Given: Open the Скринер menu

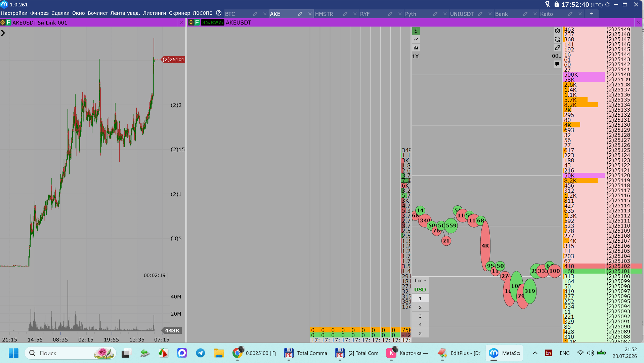Looking at the screenshot, I should click(x=179, y=13).
